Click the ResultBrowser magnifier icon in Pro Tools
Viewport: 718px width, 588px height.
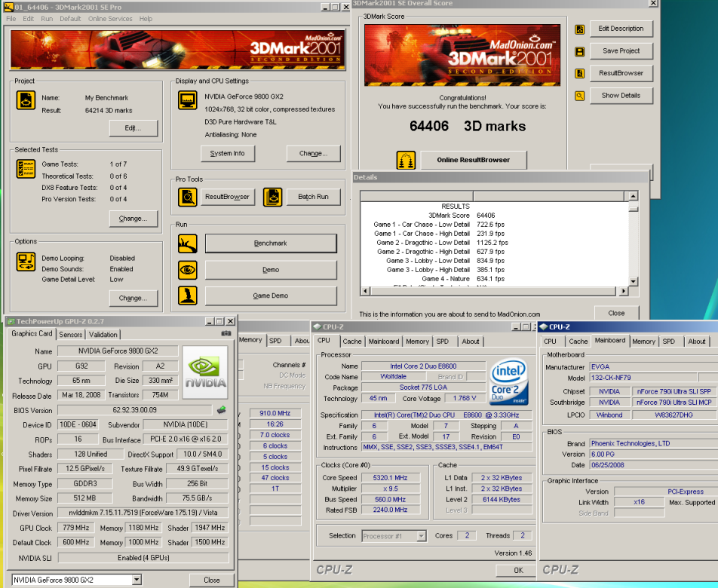point(188,198)
